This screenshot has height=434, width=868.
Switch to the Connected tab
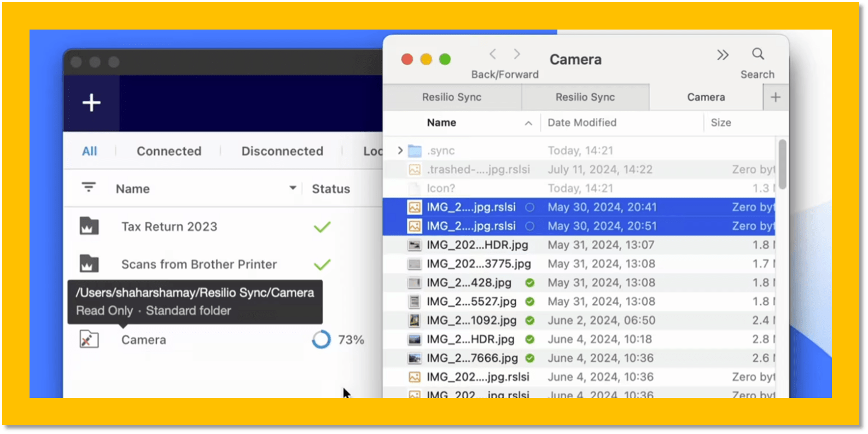click(169, 151)
